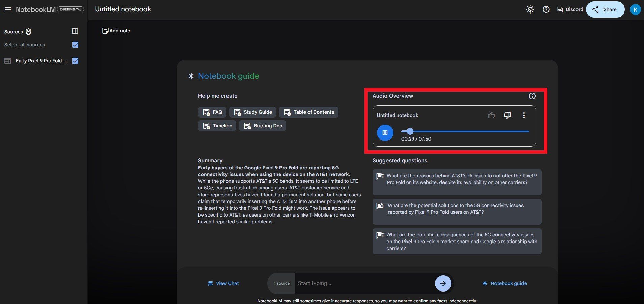Viewport: 644px width, 304px height.
Task: Generate a Study Guide
Action: coord(252,112)
